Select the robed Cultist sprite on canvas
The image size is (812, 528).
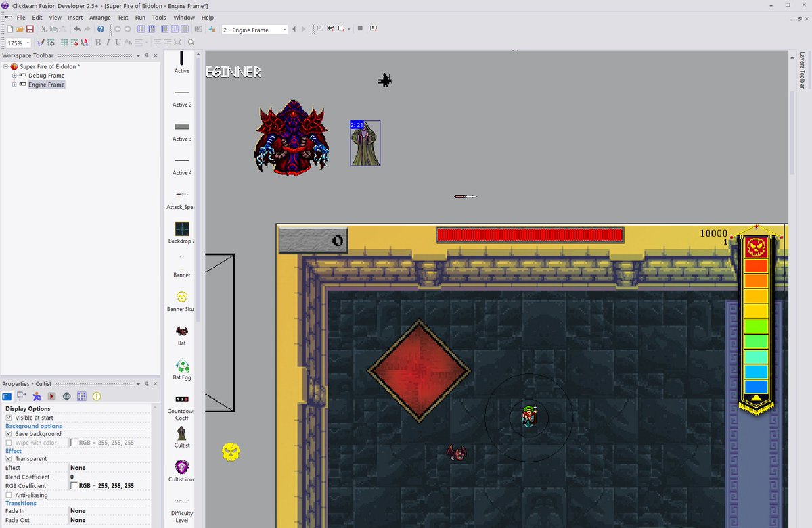(x=365, y=143)
